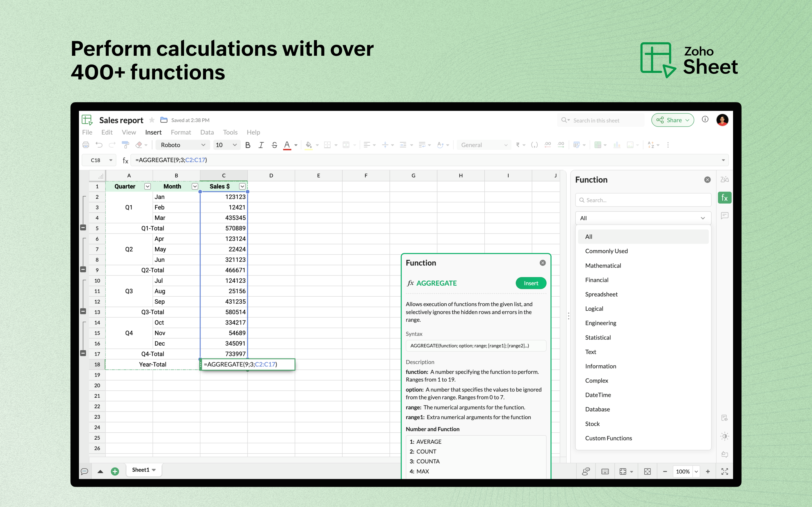Decrease decimal places using the .00 icon

click(548, 144)
